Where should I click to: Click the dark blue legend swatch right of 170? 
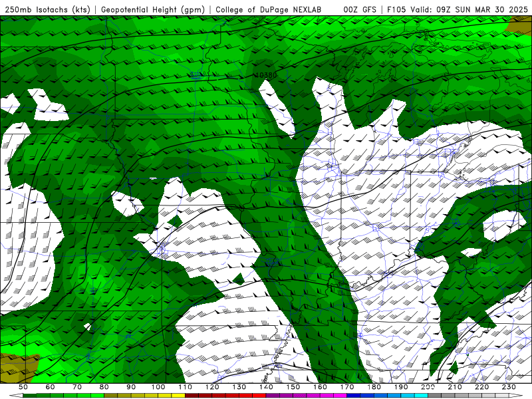click(354, 396)
